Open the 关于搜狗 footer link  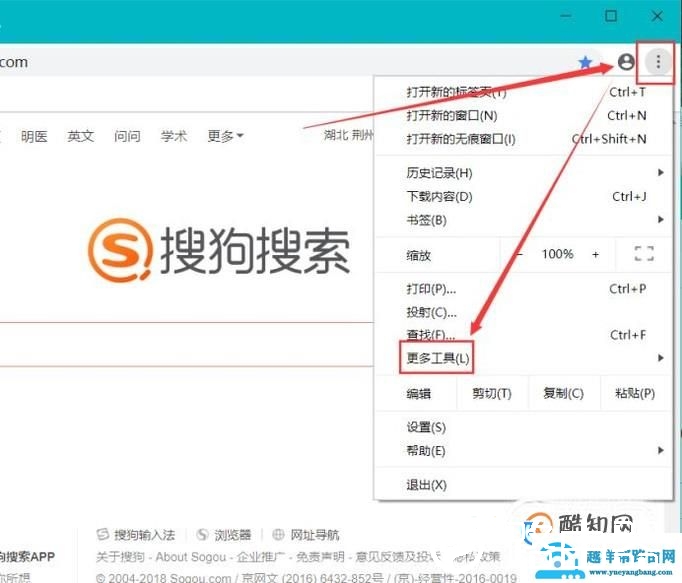(x=120, y=557)
